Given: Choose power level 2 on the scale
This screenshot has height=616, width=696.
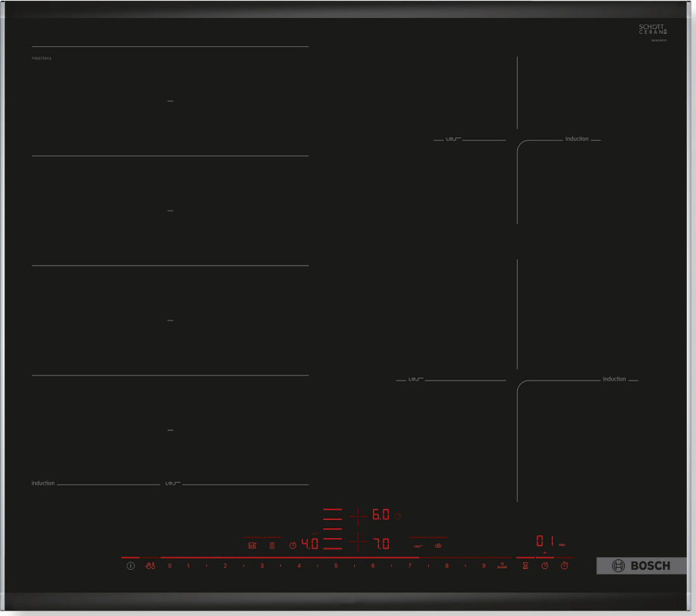Looking at the screenshot, I should [224, 566].
